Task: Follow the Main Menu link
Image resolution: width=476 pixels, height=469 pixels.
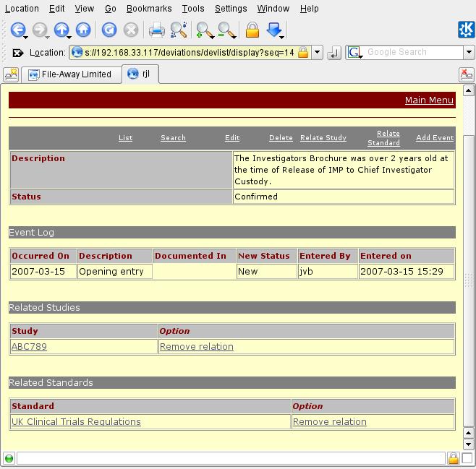Action: pos(429,100)
